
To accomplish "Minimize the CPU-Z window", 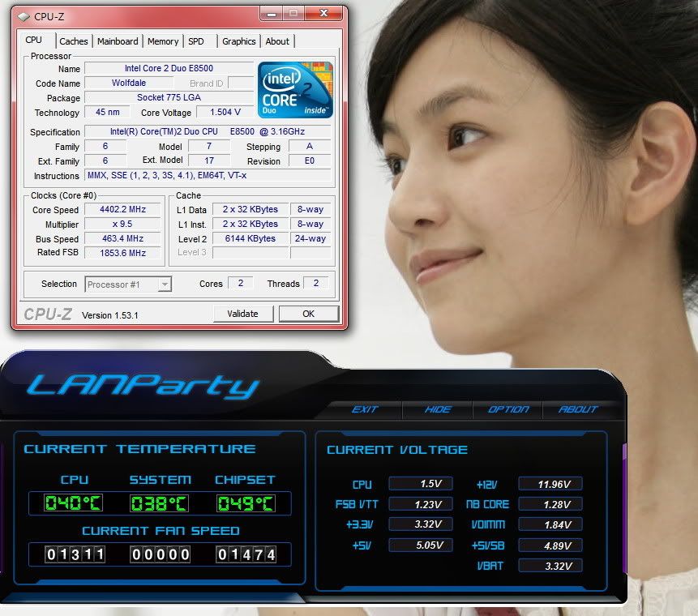I will [271, 14].
